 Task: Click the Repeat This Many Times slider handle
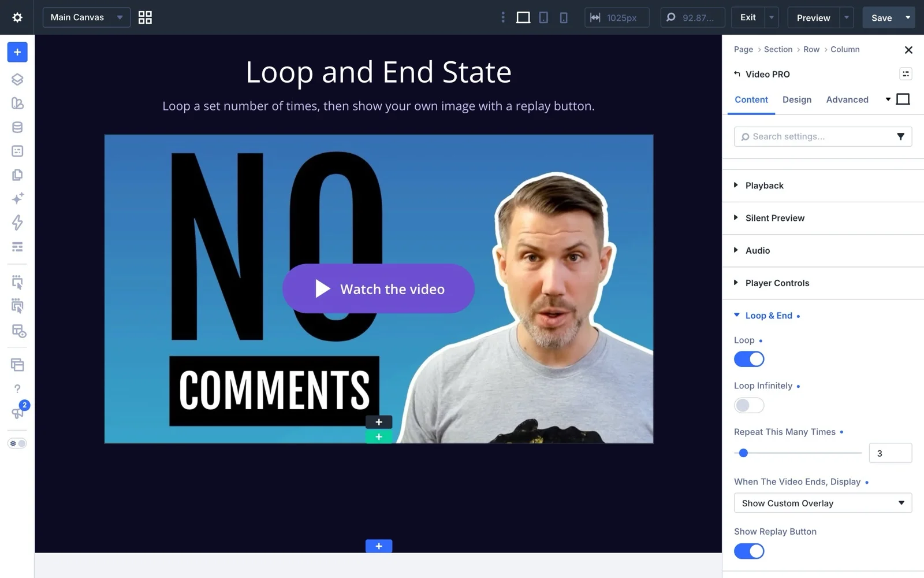(744, 453)
